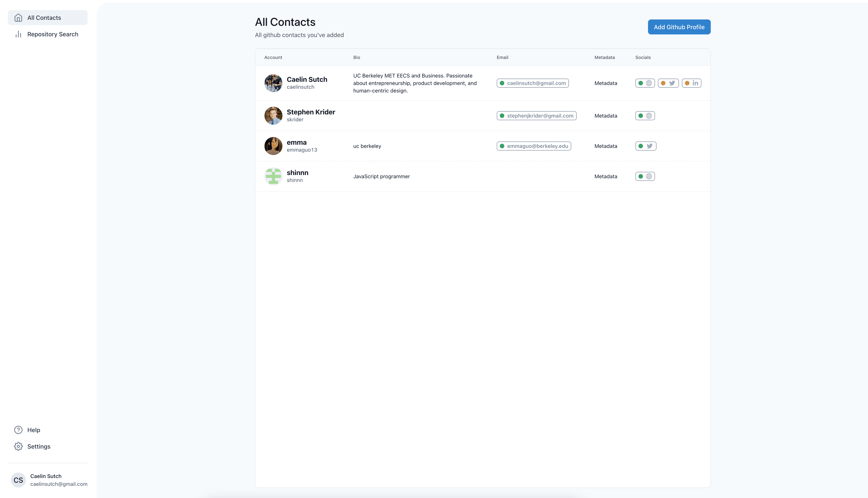Click the Twitter icon for Caelin Sutch
The width and height of the screenshot is (868, 498).
(x=672, y=83)
